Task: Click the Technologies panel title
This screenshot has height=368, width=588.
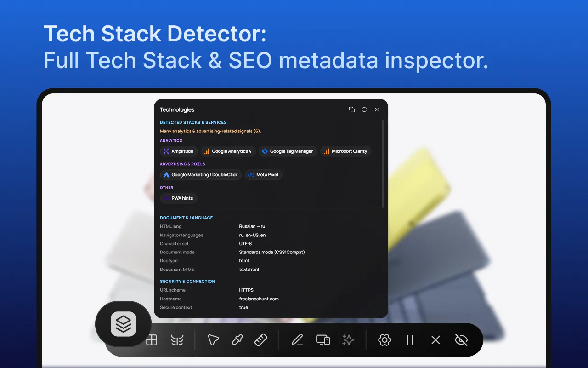Action: click(177, 109)
